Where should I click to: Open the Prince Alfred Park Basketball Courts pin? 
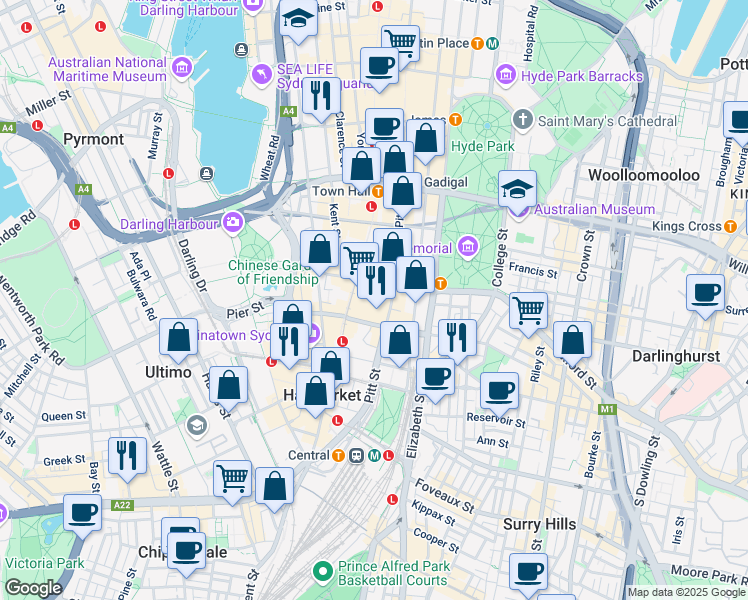[x=323, y=572]
